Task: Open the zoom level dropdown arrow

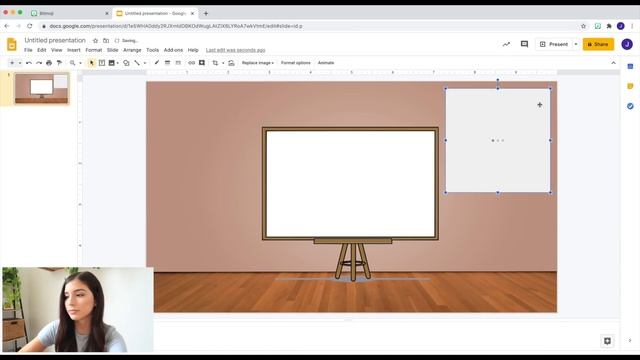Action: pyautogui.click(x=80, y=63)
